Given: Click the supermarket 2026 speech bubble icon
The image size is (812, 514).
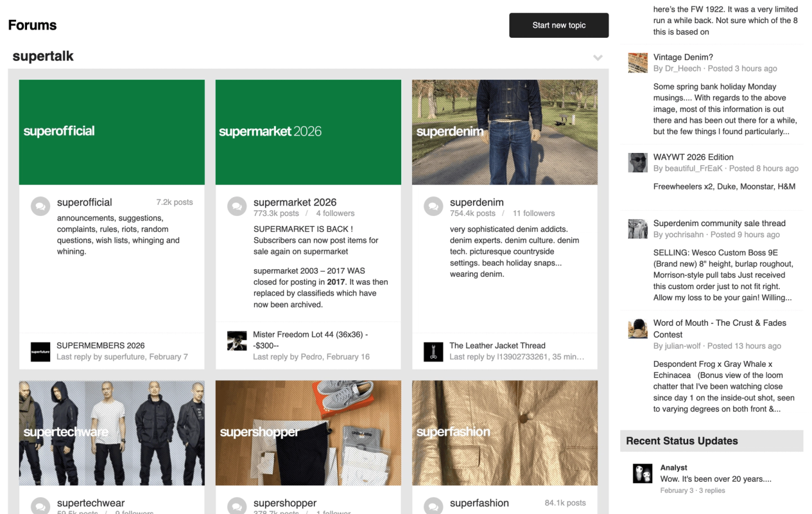Looking at the screenshot, I should (x=237, y=206).
